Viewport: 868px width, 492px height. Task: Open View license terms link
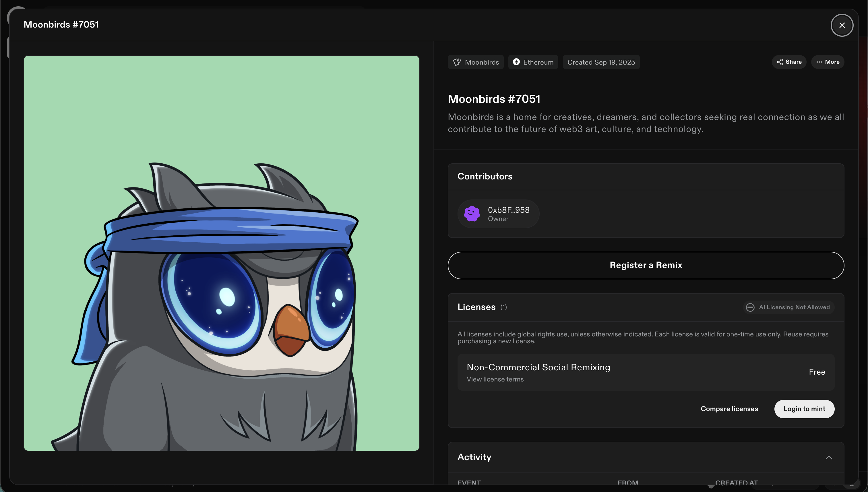(x=495, y=379)
